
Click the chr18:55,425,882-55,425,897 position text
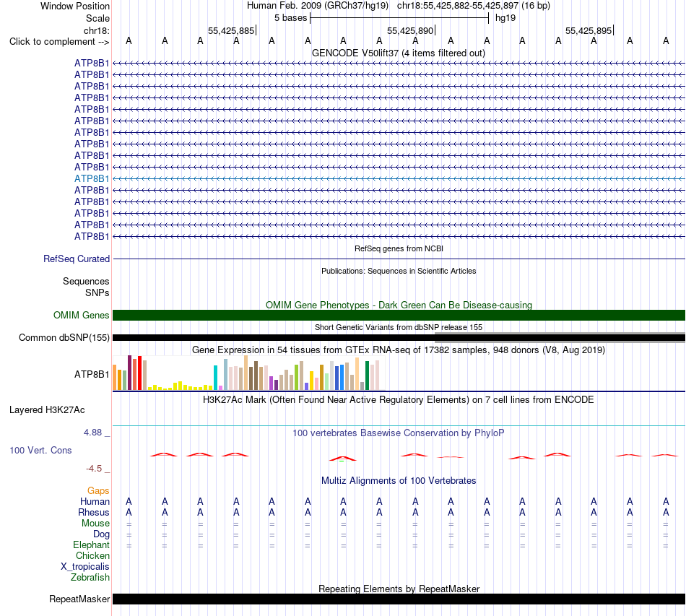tap(458, 6)
